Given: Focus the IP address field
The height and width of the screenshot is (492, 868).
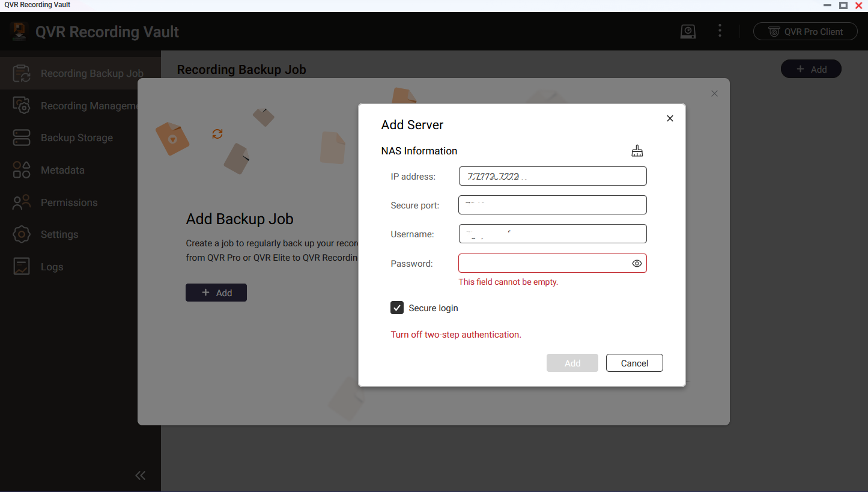Looking at the screenshot, I should point(553,176).
